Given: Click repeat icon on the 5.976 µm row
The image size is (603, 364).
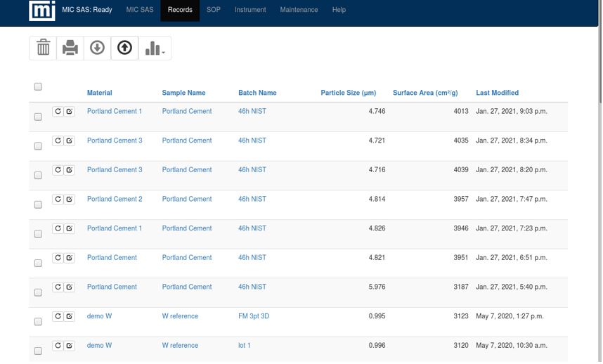Looking at the screenshot, I should (58, 287).
